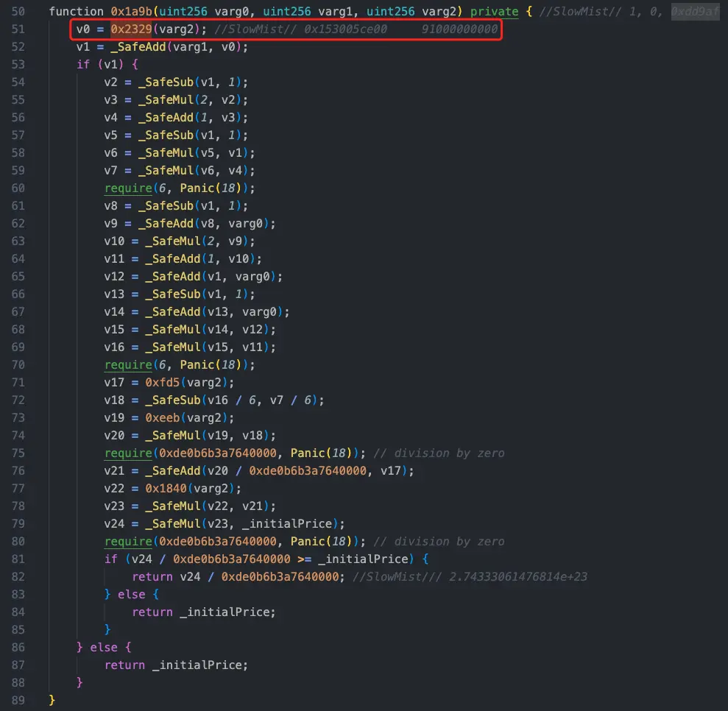Select 0xde0b6b3a7640000 inside require on line 75
Screen dimensions: 728x711
pyautogui.click(x=218, y=453)
